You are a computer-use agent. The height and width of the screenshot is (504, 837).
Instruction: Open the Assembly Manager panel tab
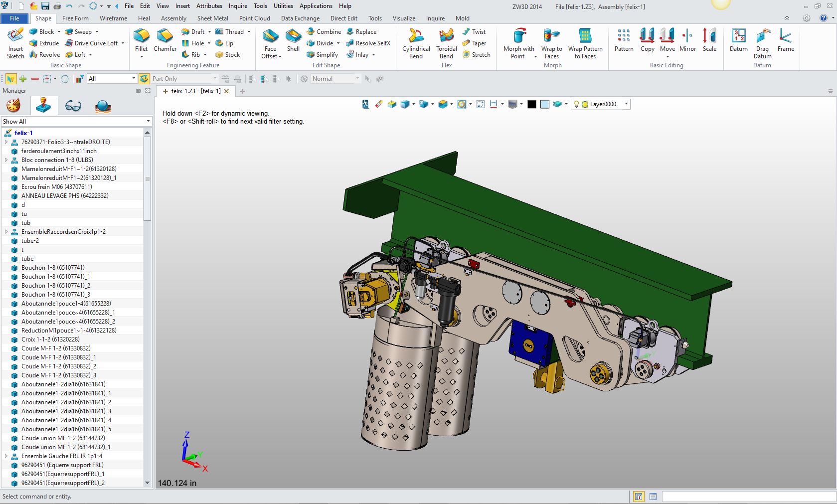(x=44, y=105)
